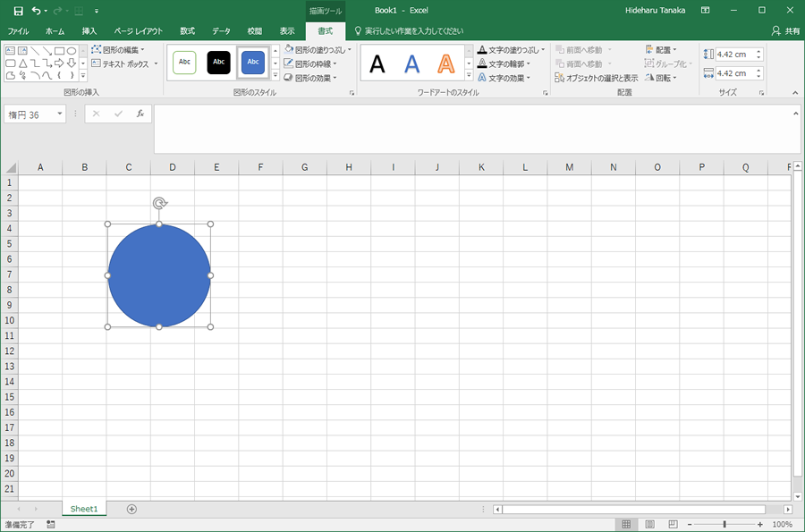Click オブジェクトの選択と表示 selection pane button
The image size is (805, 532).
coord(597,78)
